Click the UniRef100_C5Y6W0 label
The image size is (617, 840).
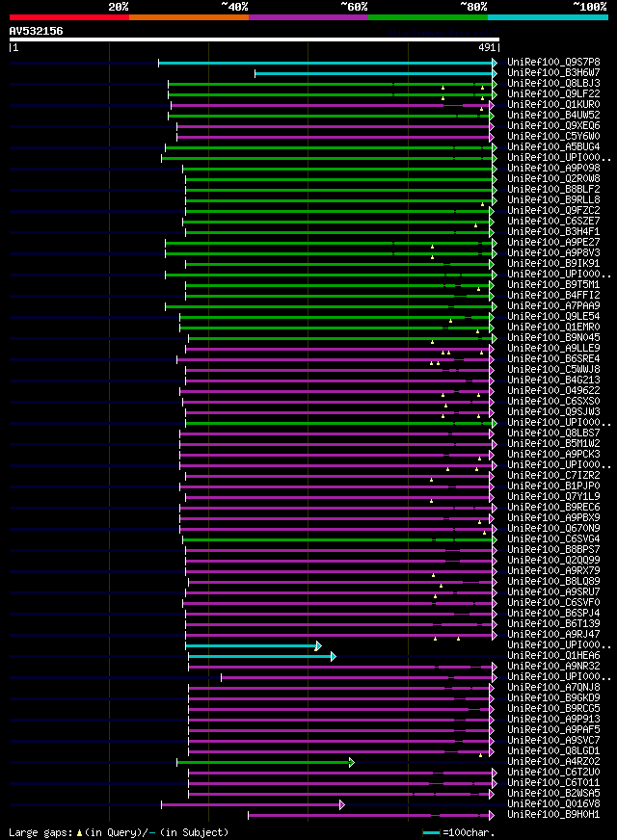click(553, 136)
